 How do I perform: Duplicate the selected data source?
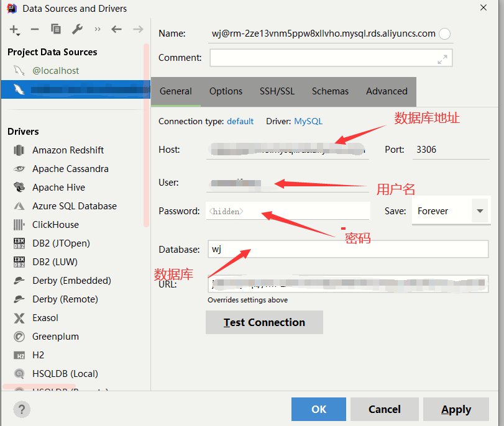pos(56,29)
